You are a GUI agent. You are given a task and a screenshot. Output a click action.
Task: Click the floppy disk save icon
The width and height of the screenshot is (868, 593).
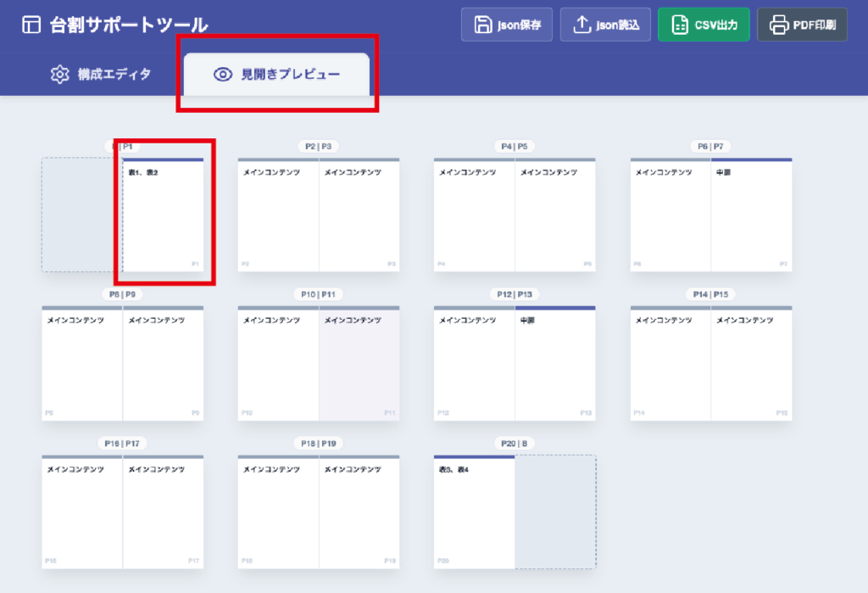pos(483,25)
